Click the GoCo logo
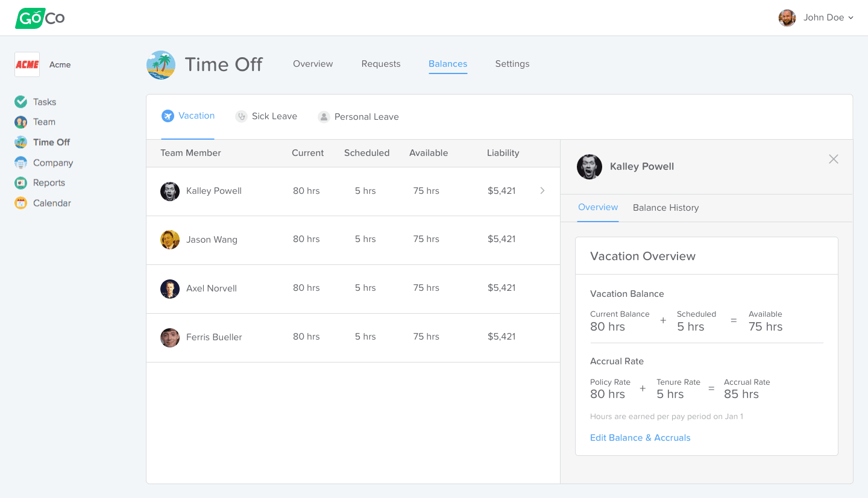Viewport: 868px width, 498px height. [40, 18]
